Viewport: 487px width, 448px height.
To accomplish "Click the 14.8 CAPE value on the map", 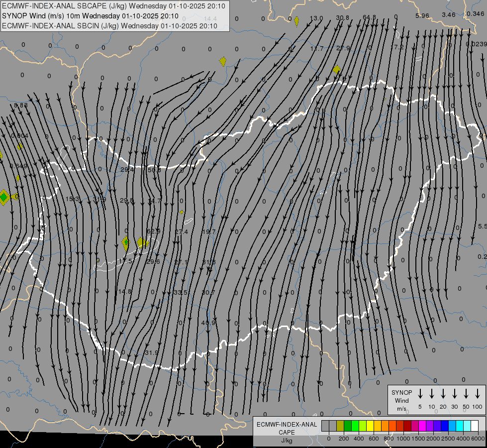I will [125, 292].
